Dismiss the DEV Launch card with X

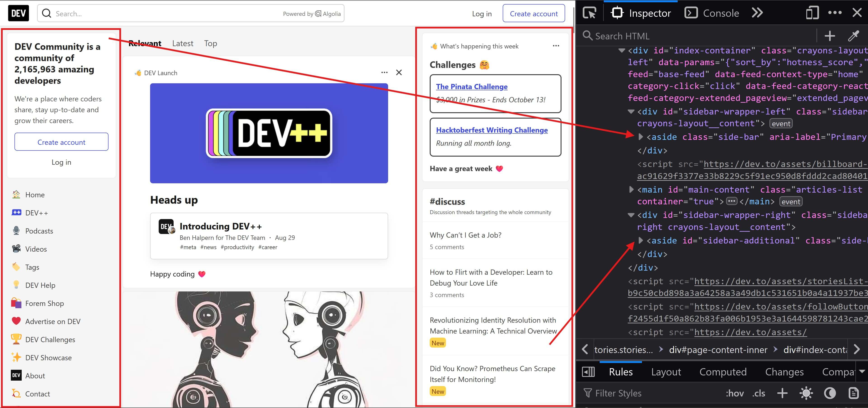point(399,72)
